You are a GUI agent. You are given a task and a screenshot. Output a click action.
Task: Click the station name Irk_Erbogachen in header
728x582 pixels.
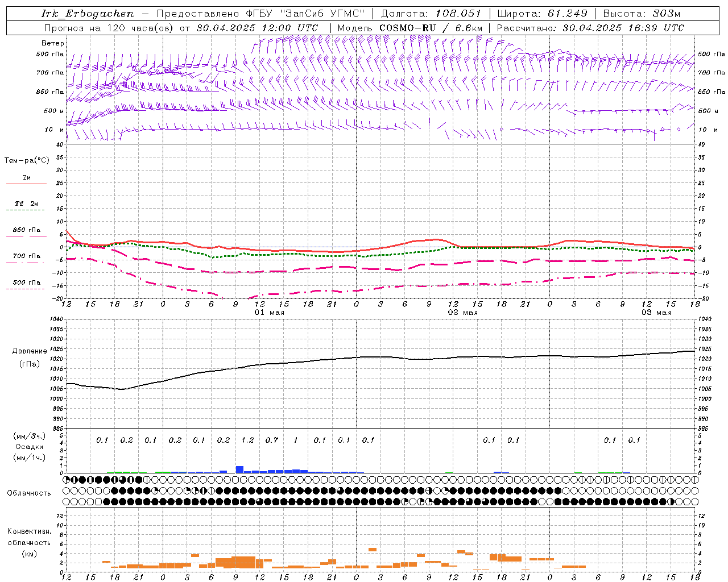point(88,14)
